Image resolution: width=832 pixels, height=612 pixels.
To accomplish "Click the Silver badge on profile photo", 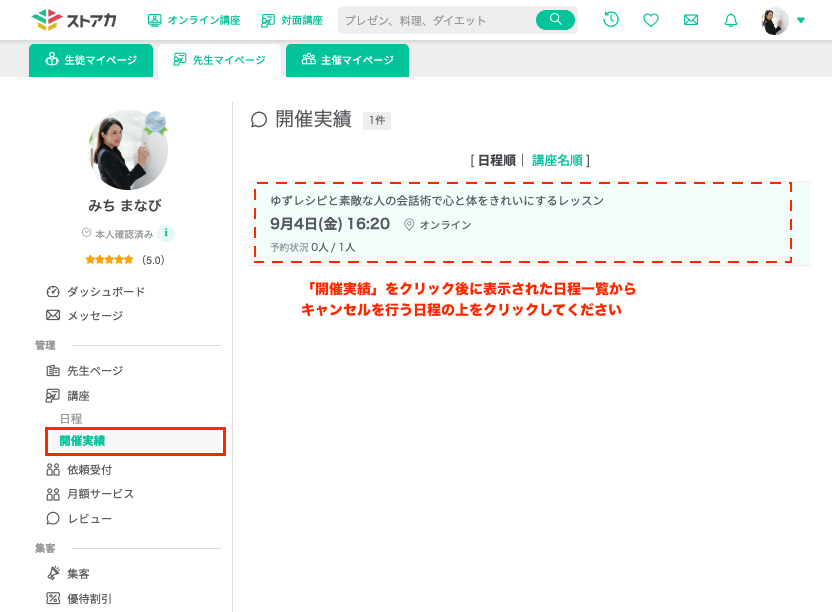I will [155, 123].
